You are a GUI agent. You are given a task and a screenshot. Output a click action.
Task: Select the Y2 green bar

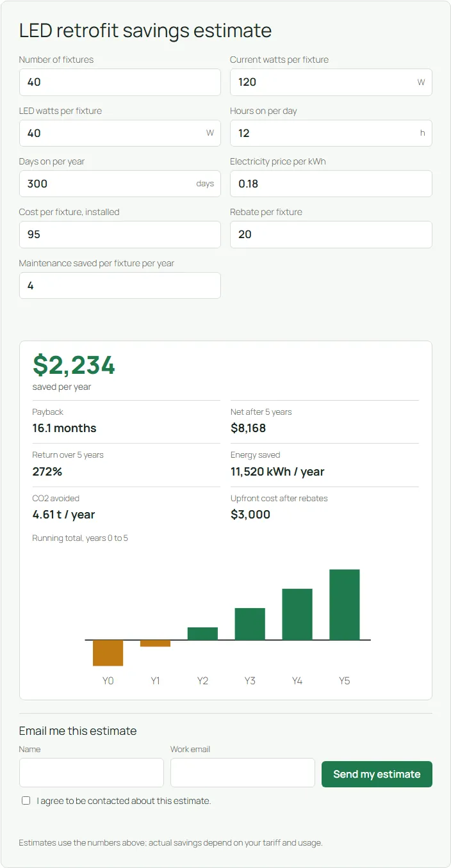pyautogui.click(x=202, y=634)
